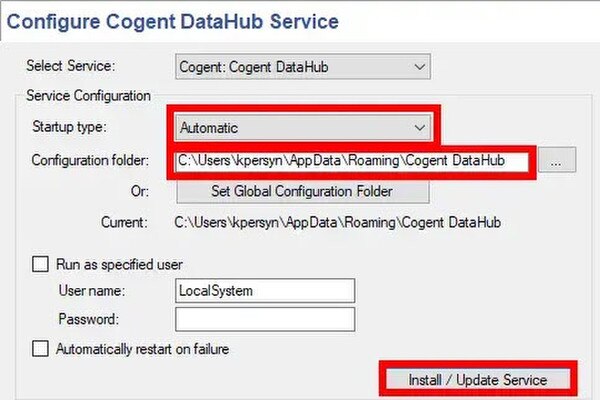
Task: Click Install / Update Service button
Action: (x=478, y=380)
